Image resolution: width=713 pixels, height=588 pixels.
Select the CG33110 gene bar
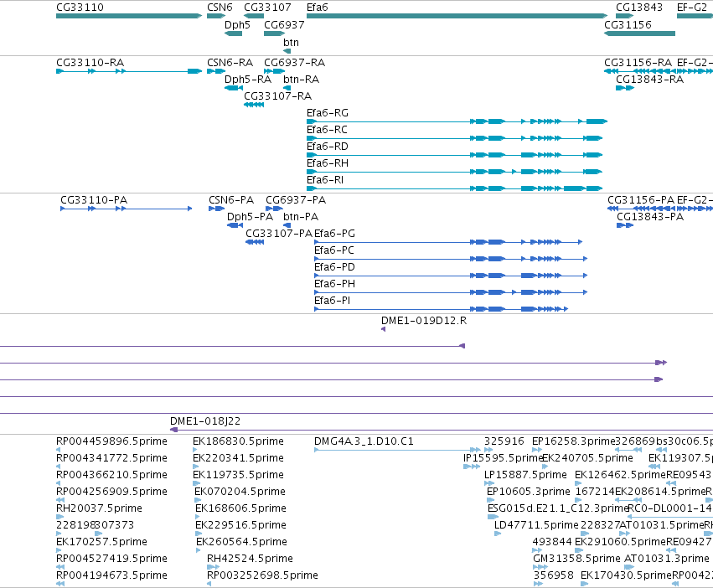tap(129, 16)
